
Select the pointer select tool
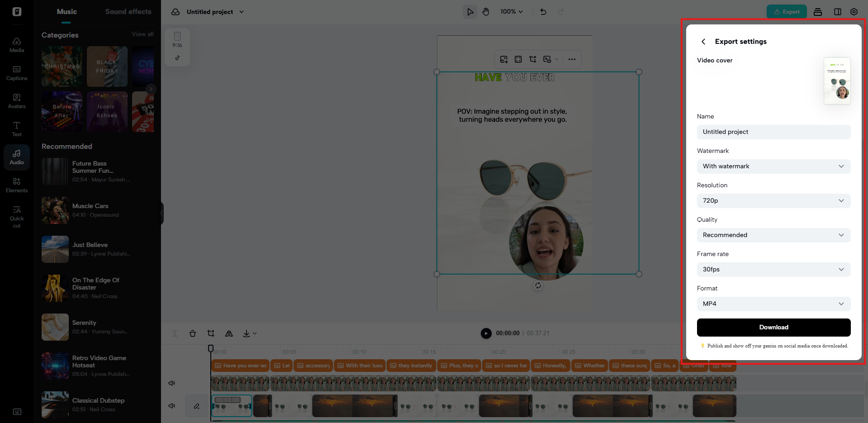coord(470,12)
